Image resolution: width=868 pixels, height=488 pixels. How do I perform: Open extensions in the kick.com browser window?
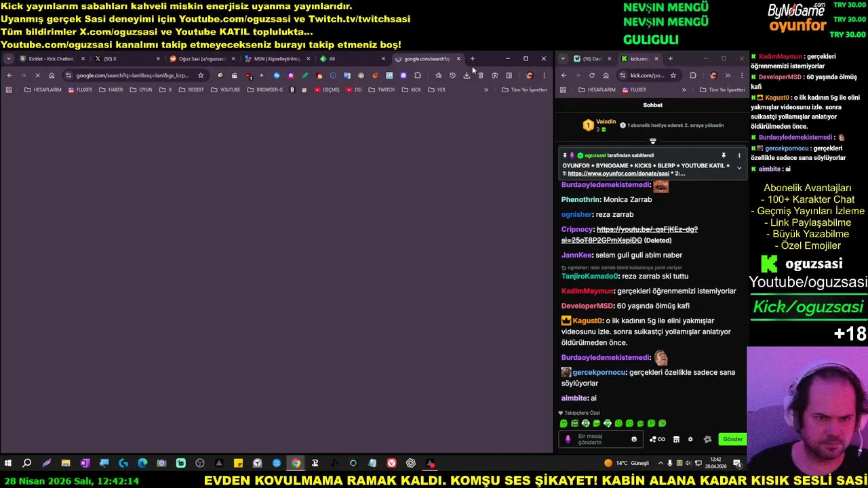[x=692, y=75]
